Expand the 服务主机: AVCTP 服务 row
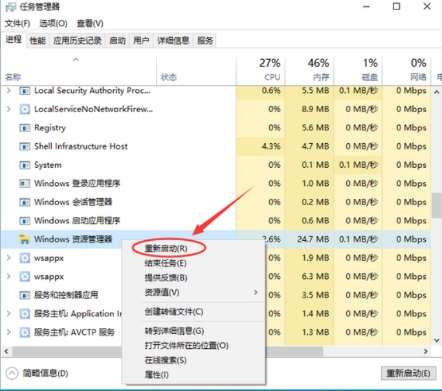Viewport: 442px width, 391px height. tap(9, 332)
